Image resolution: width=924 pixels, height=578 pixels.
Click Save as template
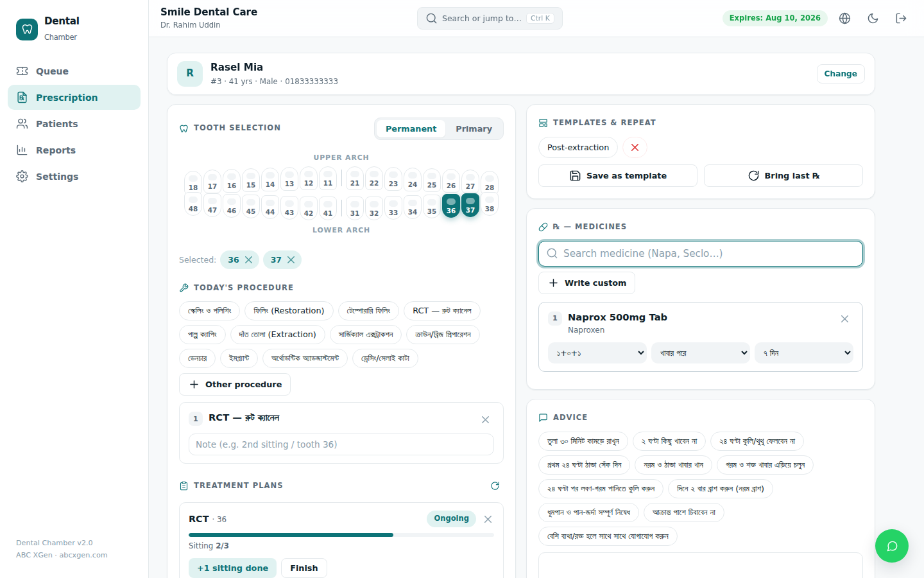point(618,176)
